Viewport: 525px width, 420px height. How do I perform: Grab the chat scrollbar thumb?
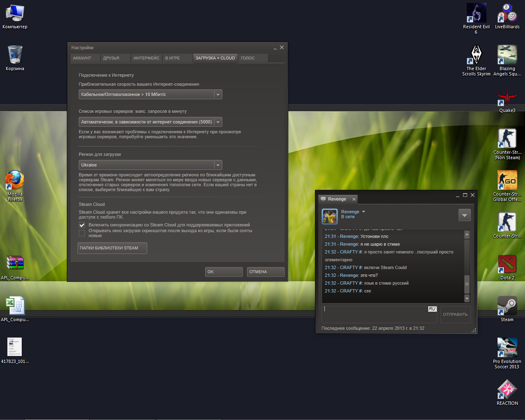tap(467, 284)
